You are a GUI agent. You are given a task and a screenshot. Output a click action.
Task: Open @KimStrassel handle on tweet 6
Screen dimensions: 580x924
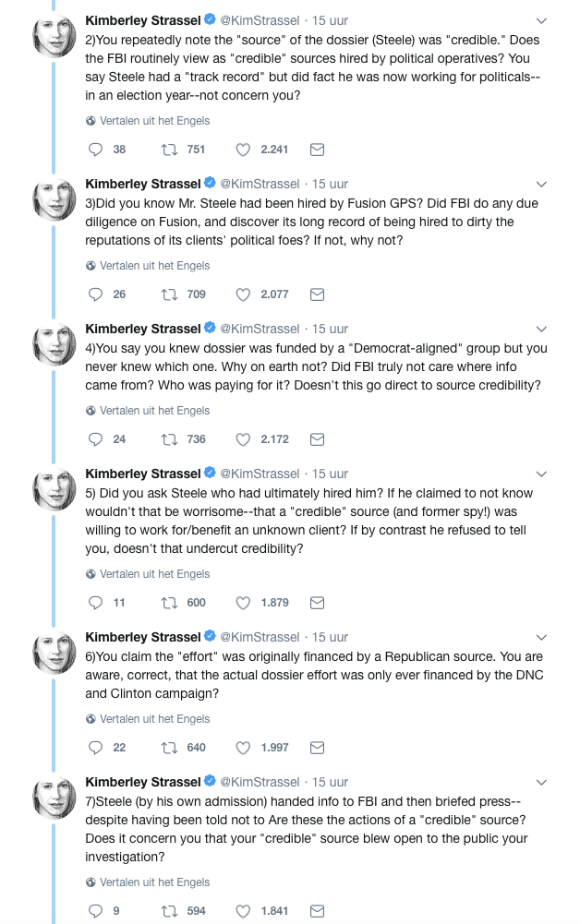point(260,637)
